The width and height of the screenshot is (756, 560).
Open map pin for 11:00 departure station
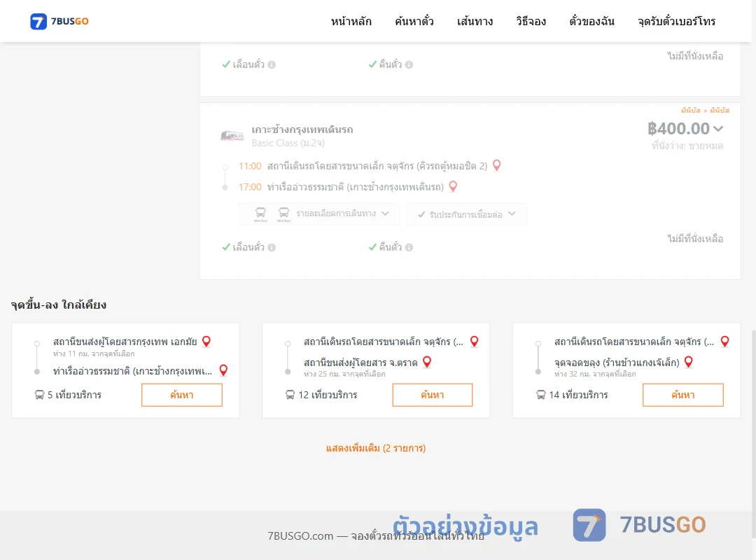pos(496,165)
